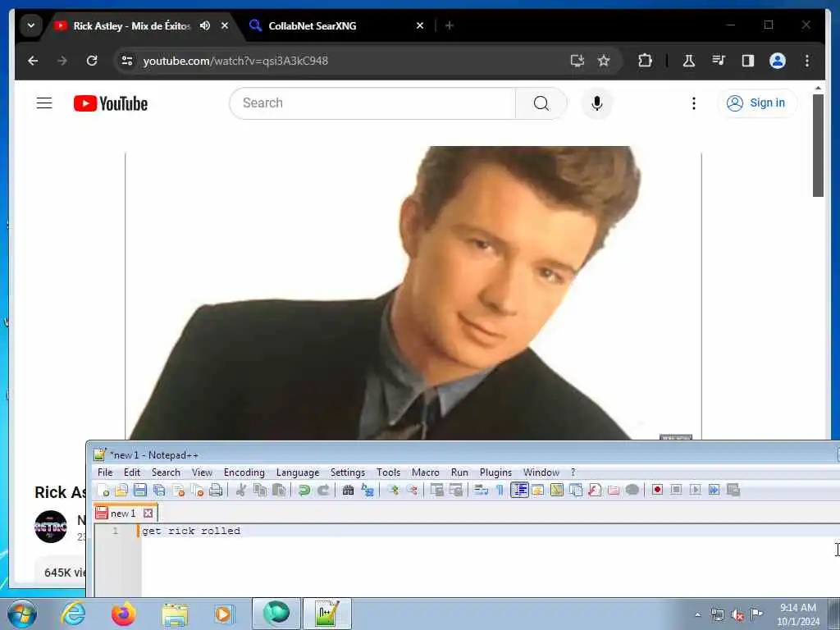This screenshot has width=840, height=630.
Task: Open Notepad++ Encoding menu
Action: tap(244, 472)
